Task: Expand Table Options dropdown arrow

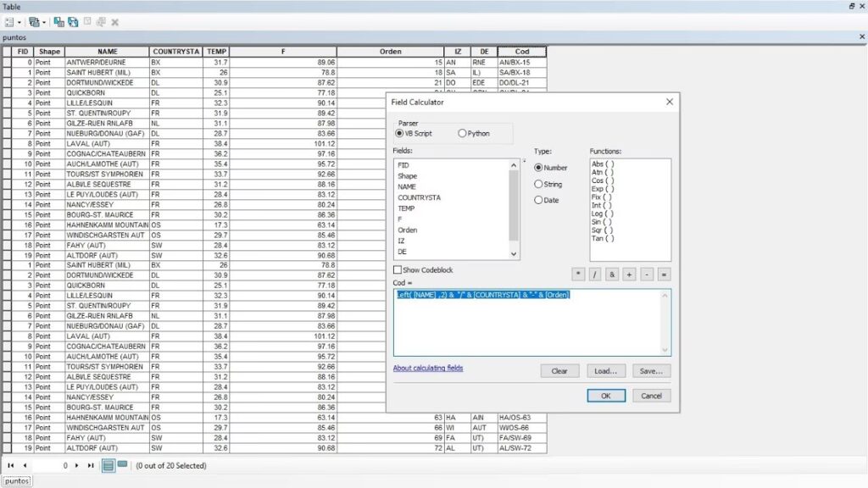Action: tap(19, 21)
